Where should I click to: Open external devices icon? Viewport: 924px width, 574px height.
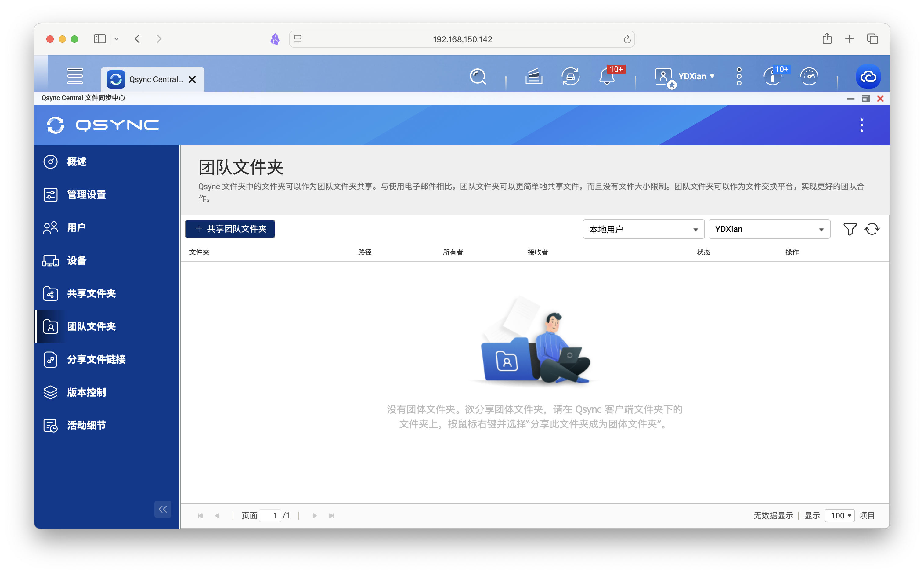(570, 76)
